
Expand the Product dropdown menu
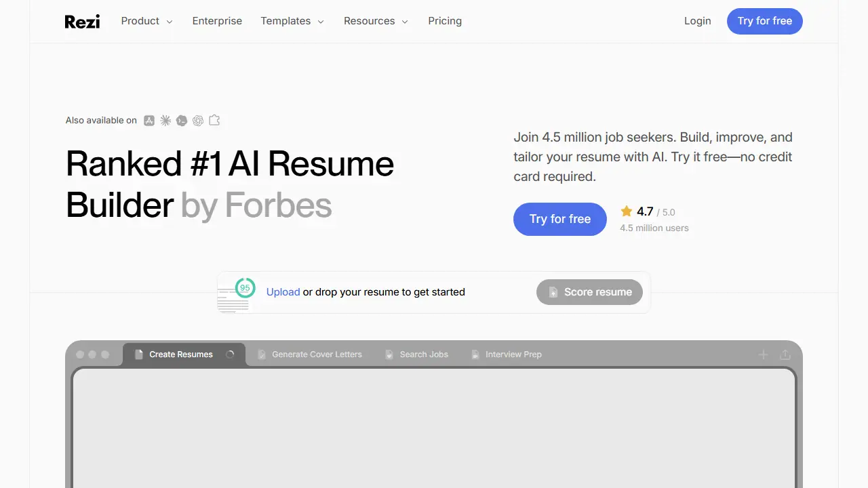pyautogui.click(x=147, y=21)
